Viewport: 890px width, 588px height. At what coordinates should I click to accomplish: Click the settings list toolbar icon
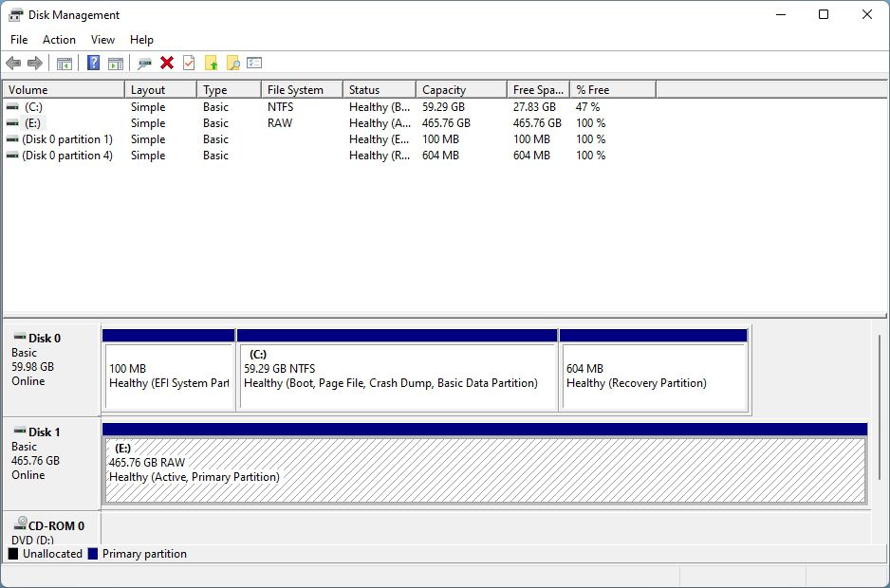click(254, 64)
